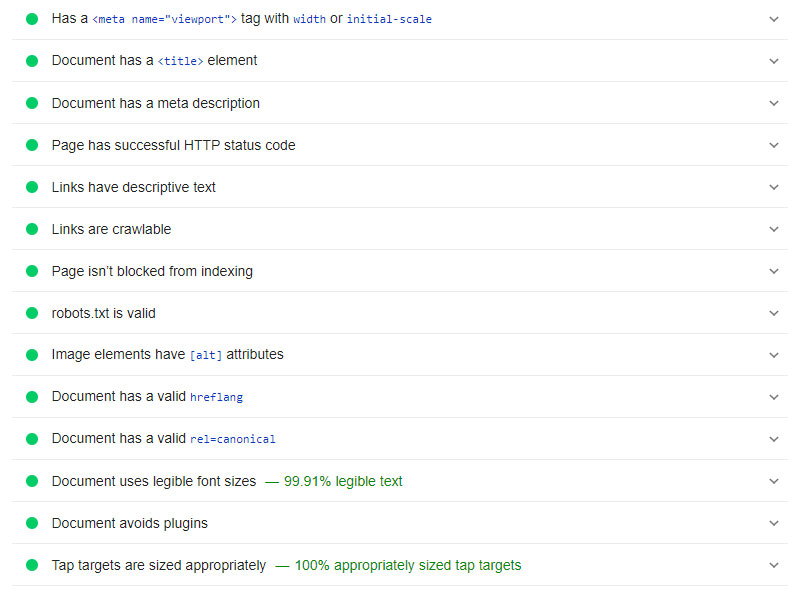Screen dimensions: 810x609
Task: Click green dot beside hreflang audit
Action: (x=32, y=397)
